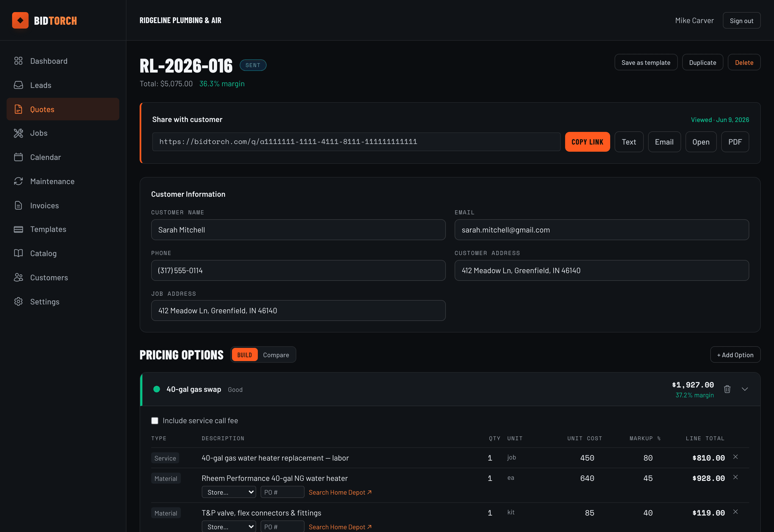
Task: Go to the Customers menu label
Action: pyautogui.click(x=49, y=278)
